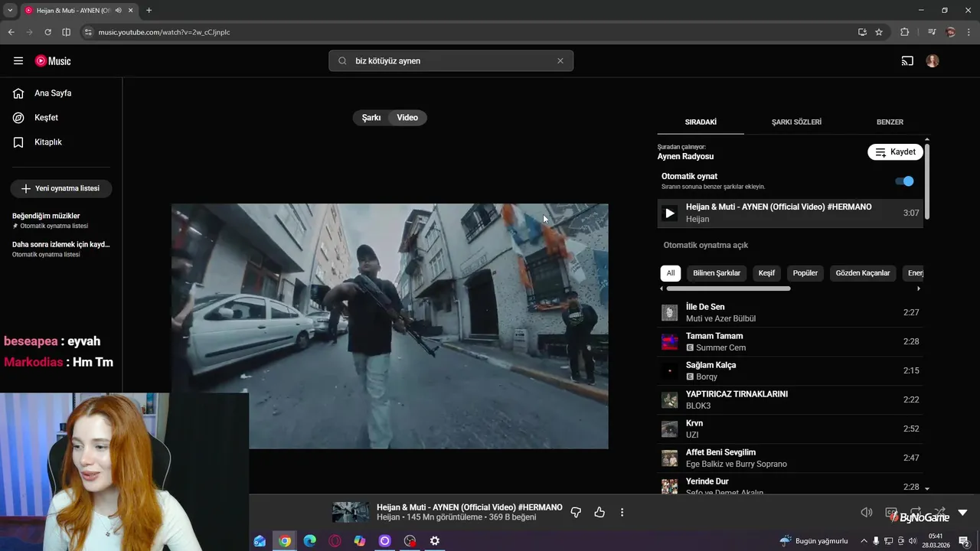Click the filter chips horizontal scrollbar
This screenshot has width=980, height=551.
(728, 289)
